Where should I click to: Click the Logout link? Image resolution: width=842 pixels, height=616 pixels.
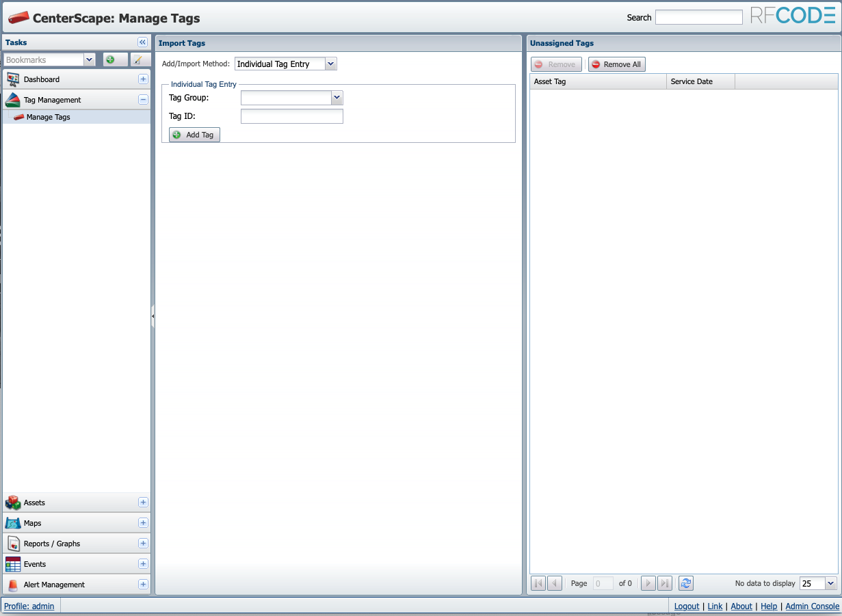coord(687,606)
